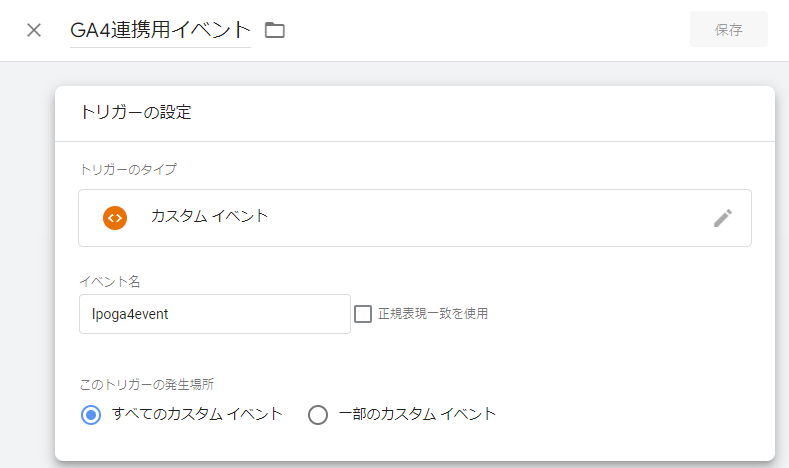Click the トリガーの設定 section header
The image size is (789, 468).
click(135, 112)
